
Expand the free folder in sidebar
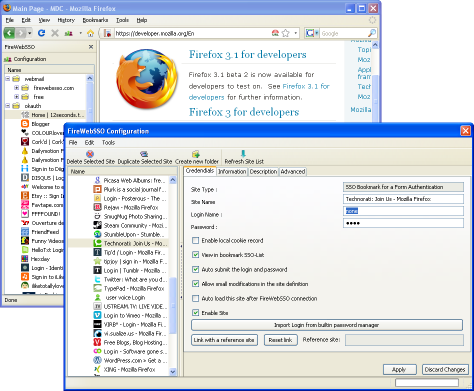tap(16, 97)
